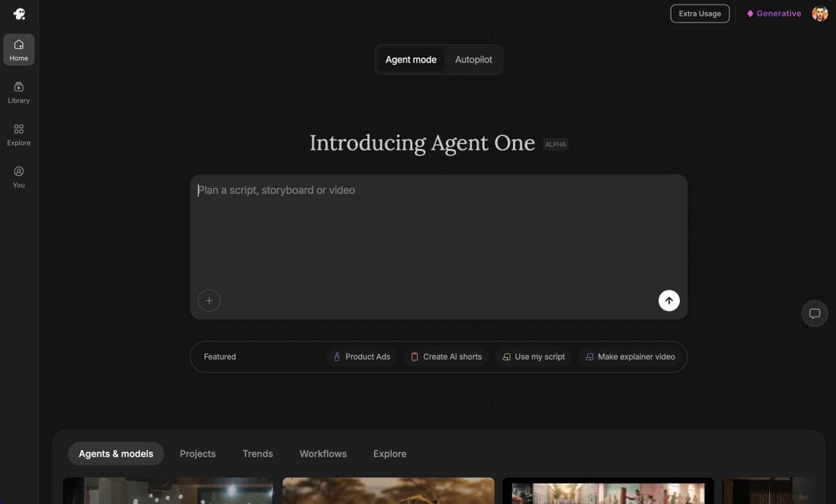Select the Explore tab in the bottom panel
This screenshot has width=836, height=504.
click(x=390, y=454)
